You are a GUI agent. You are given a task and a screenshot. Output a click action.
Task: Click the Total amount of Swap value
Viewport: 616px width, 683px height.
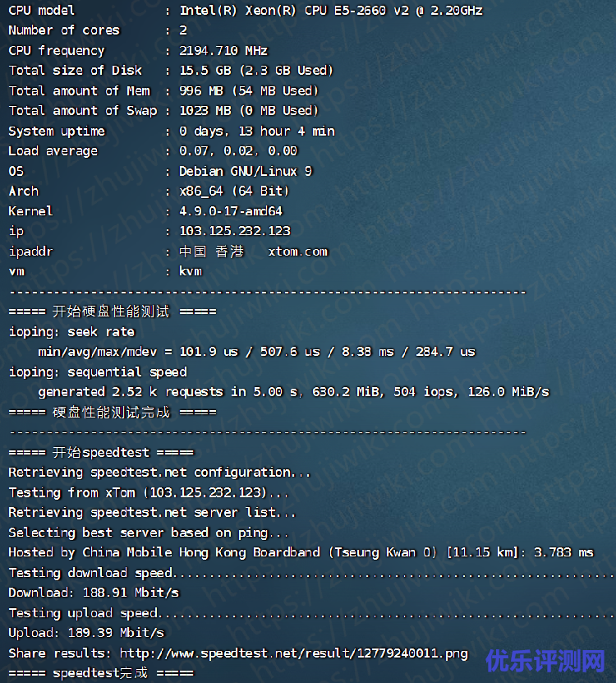[x=249, y=110]
